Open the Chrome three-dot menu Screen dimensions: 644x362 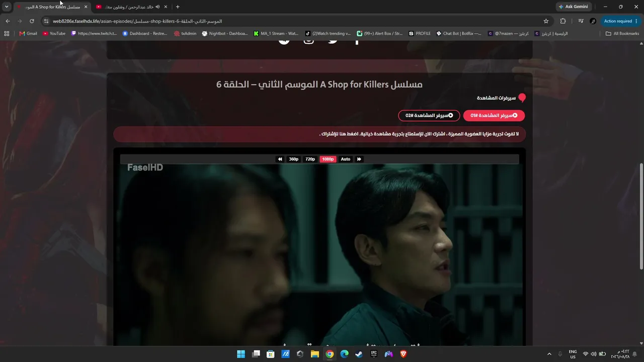pos(637,21)
